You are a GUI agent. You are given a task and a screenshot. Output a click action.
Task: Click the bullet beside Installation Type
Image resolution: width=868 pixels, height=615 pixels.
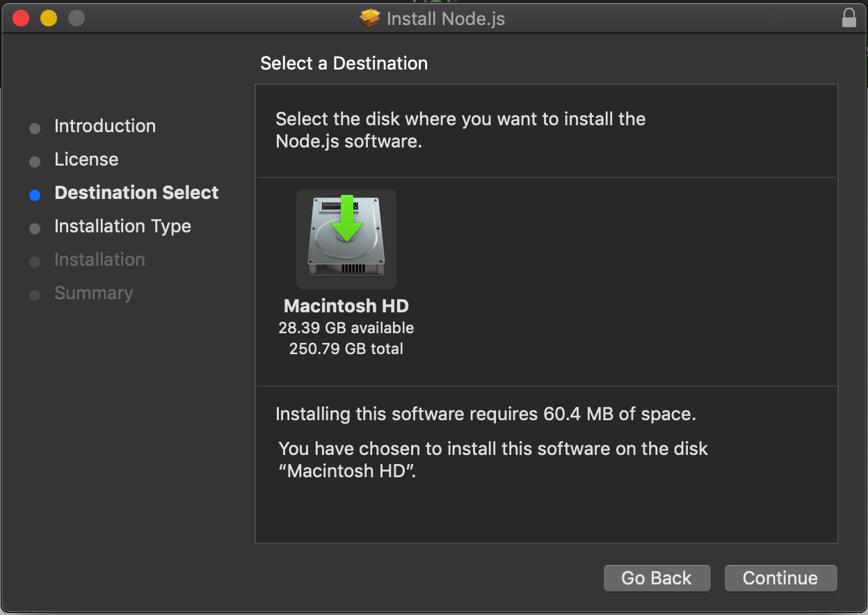point(35,229)
